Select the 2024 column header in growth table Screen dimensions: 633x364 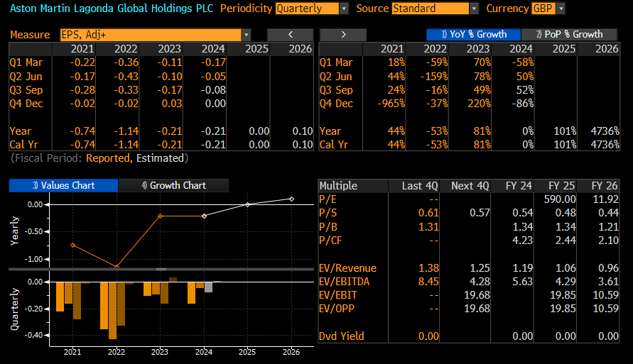click(x=521, y=49)
